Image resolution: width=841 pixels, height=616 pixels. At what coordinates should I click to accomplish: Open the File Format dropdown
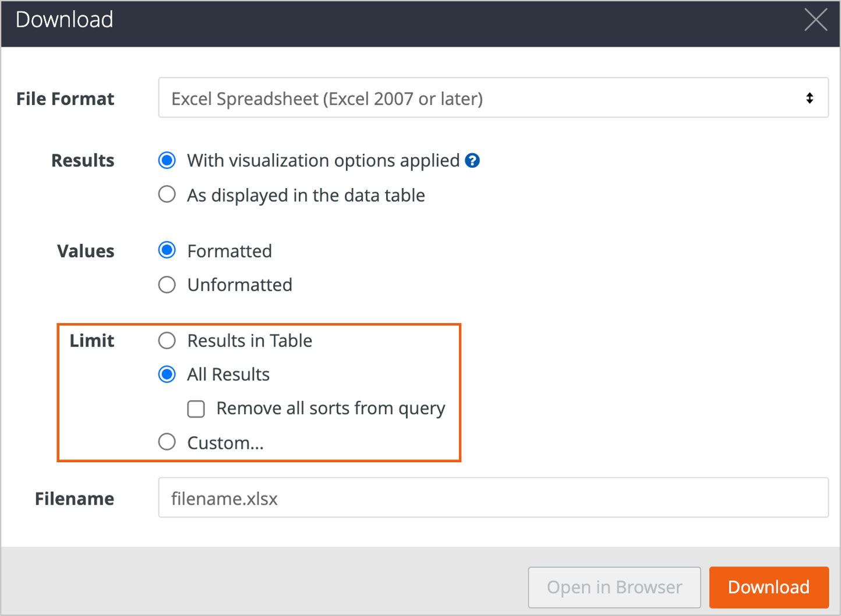point(493,98)
